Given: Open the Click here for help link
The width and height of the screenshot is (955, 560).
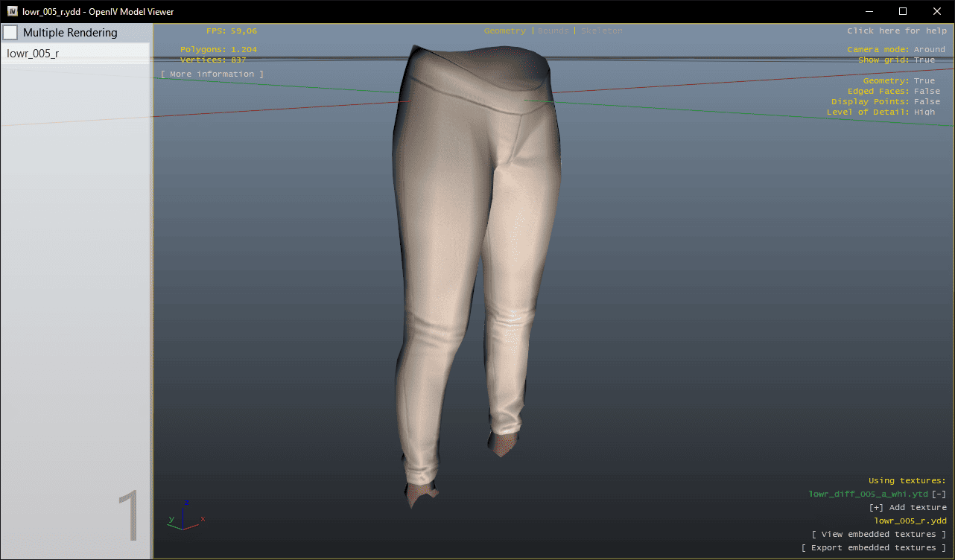Looking at the screenshot, I should tap(896, 31).
